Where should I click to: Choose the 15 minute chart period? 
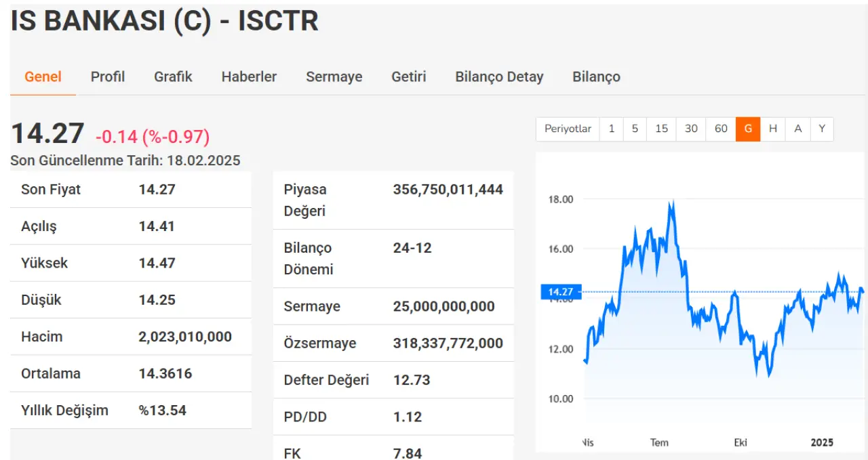pos(661,129)
